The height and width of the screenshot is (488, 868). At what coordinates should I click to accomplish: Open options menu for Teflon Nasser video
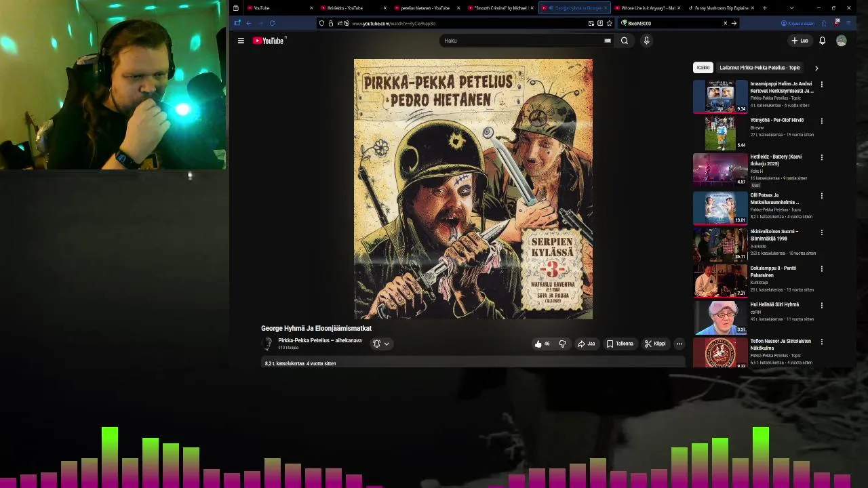click(x=821, y=342)
